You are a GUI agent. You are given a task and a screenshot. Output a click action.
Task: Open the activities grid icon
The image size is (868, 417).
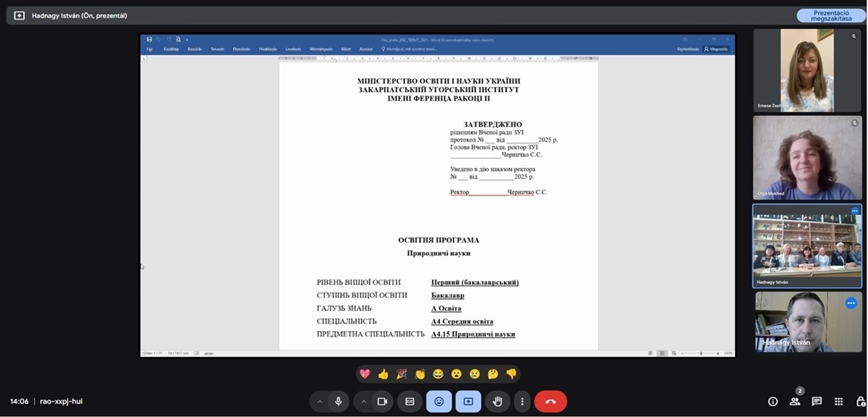coord(838,401)
